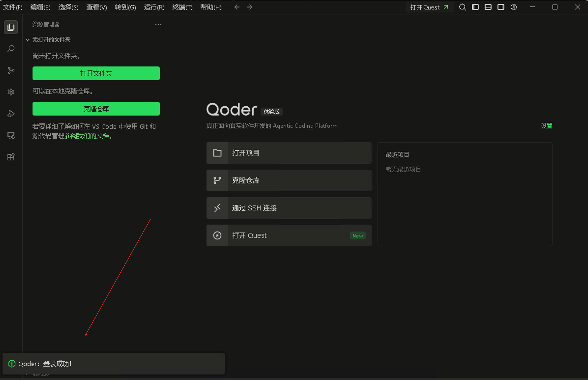
Task: Toggle the secondary side bar layout
Action: click(x=501, y=7)
